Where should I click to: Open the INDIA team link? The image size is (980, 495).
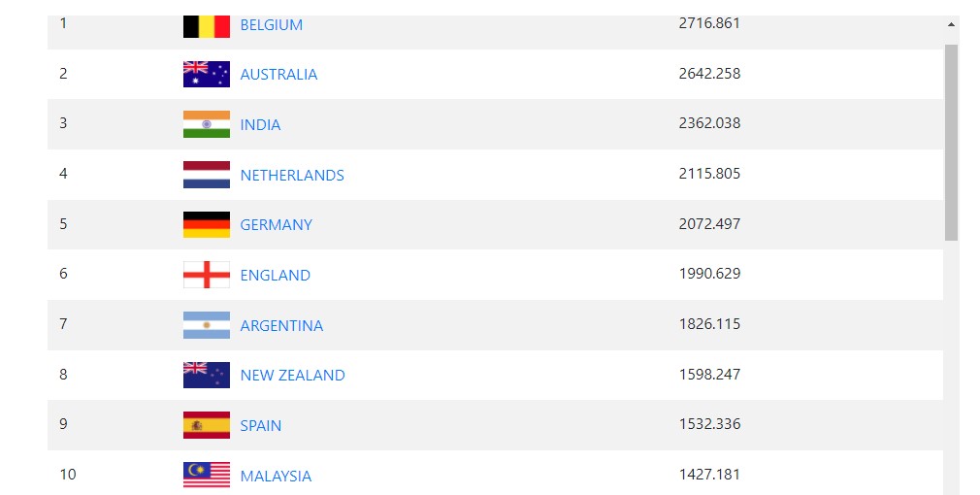coord(260,125)
